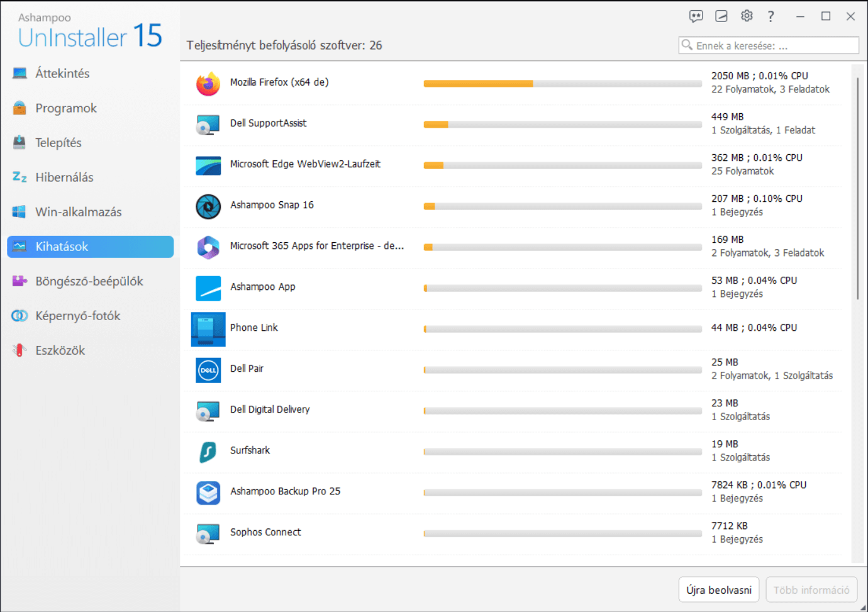The image size is (868, 612).
Task: Click the 2050 MB ; 0.01% CPU value
Action: pyautogui.click(x=760, y=76)
